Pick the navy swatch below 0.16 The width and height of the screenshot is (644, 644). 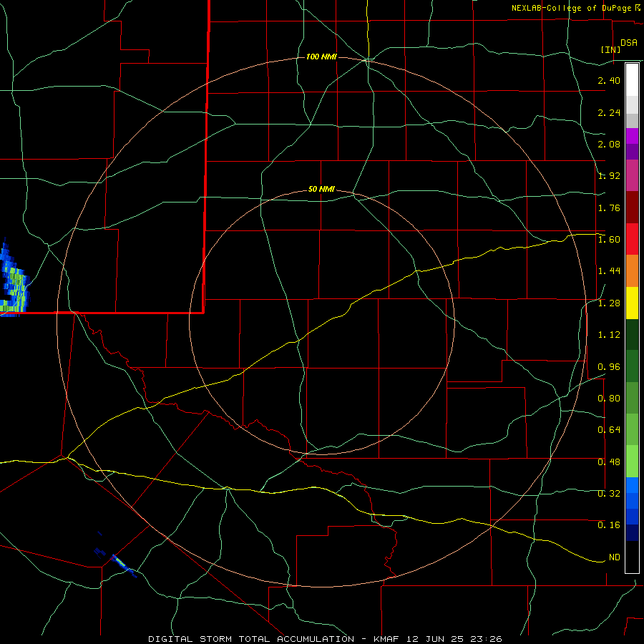coord(632,532)
